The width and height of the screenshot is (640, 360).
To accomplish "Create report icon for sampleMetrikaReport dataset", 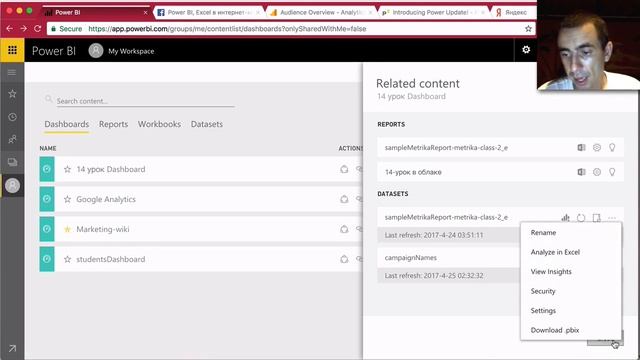I will tap(565, 218).
